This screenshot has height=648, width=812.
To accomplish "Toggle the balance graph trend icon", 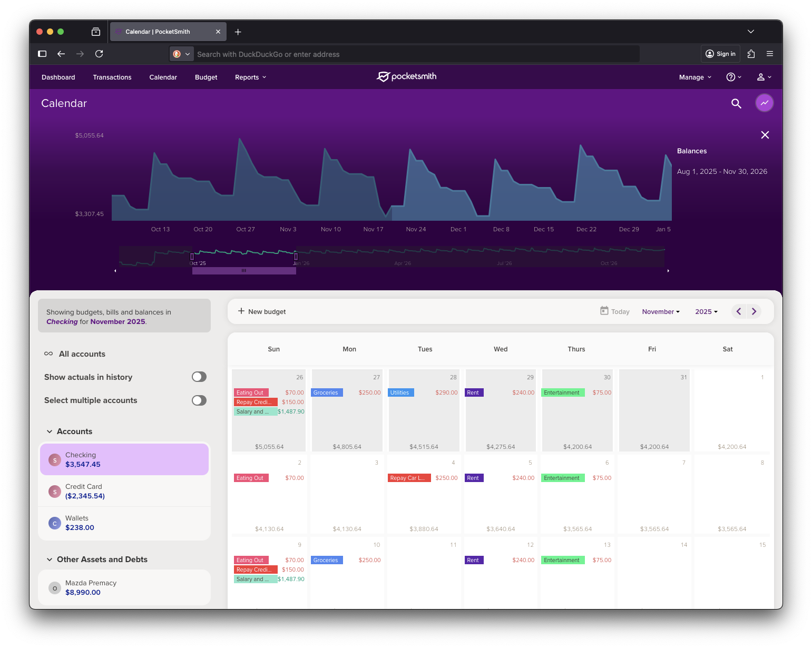I will [764, 103].
